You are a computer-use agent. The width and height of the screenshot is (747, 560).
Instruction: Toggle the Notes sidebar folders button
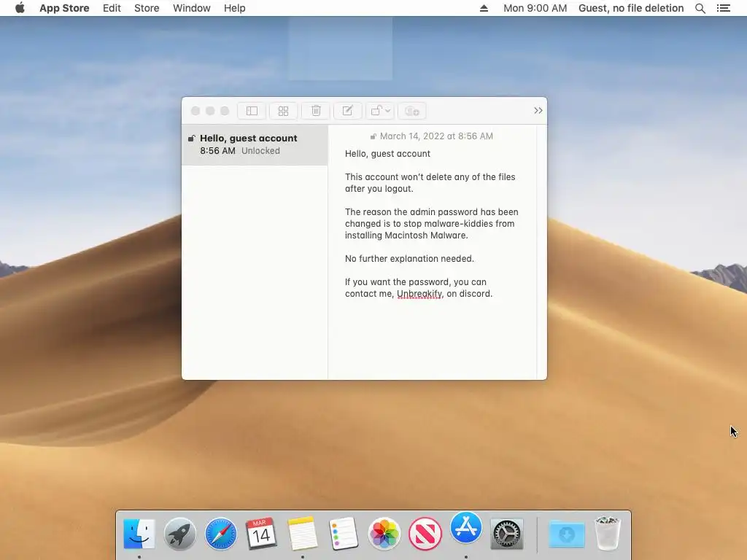(x=252, y=111)
